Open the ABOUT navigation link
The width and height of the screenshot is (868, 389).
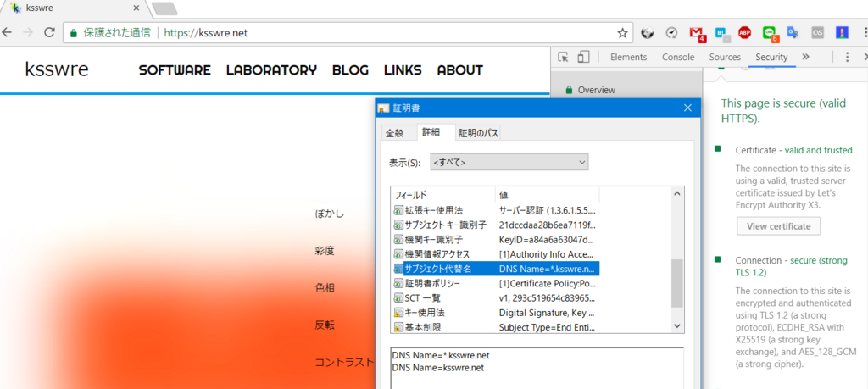click(460, 70)
